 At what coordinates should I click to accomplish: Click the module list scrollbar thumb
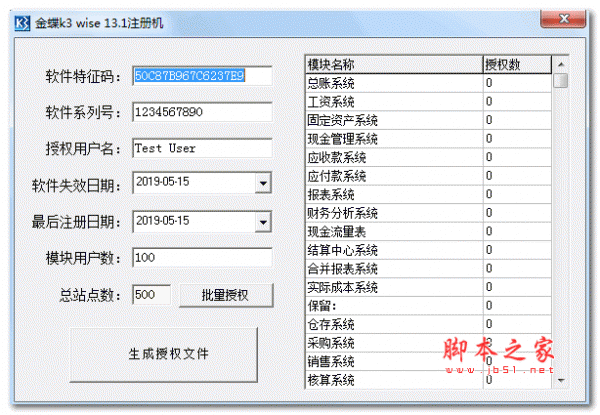pyautogui.click(x=561, y=80)
